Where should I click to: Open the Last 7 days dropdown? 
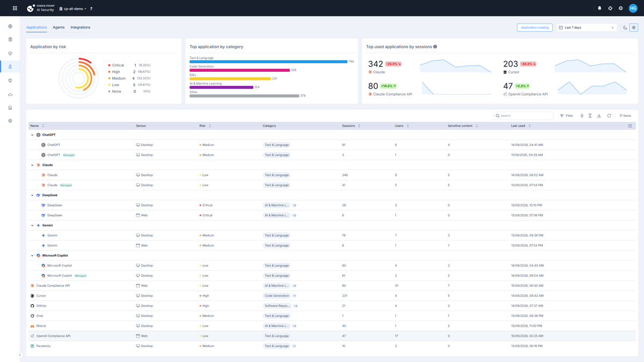coord(587,27)
